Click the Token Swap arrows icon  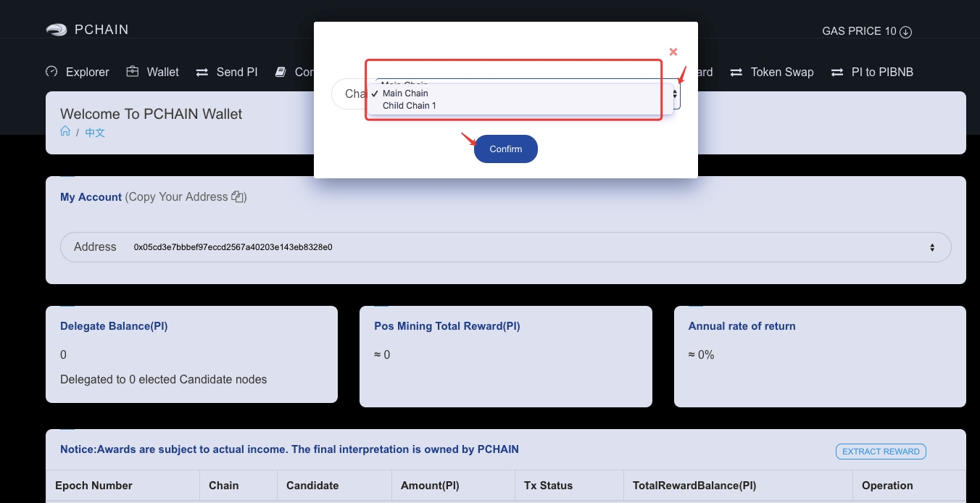click(x=736, y=72)
